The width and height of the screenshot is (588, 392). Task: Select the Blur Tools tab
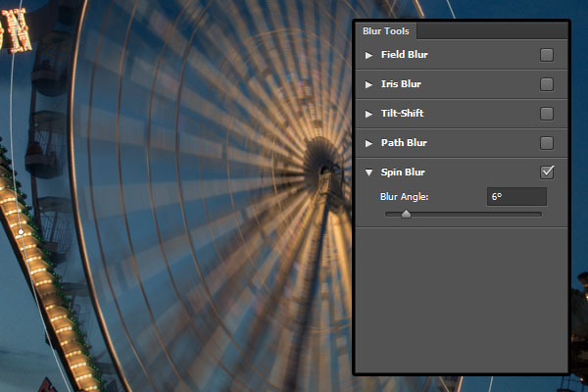tap(386, 31)
